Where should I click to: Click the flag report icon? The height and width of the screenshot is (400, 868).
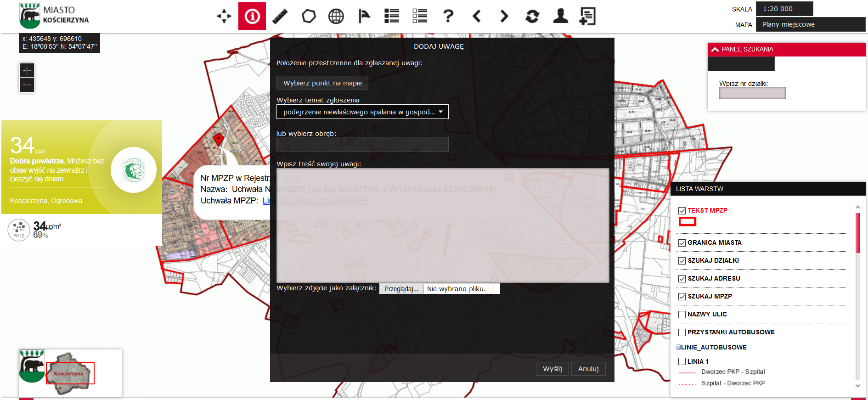click(x=364, y=17)
